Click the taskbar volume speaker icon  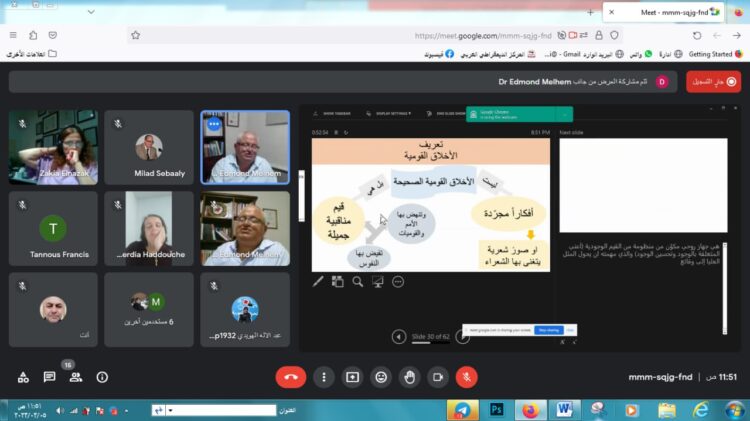(60, 411)
